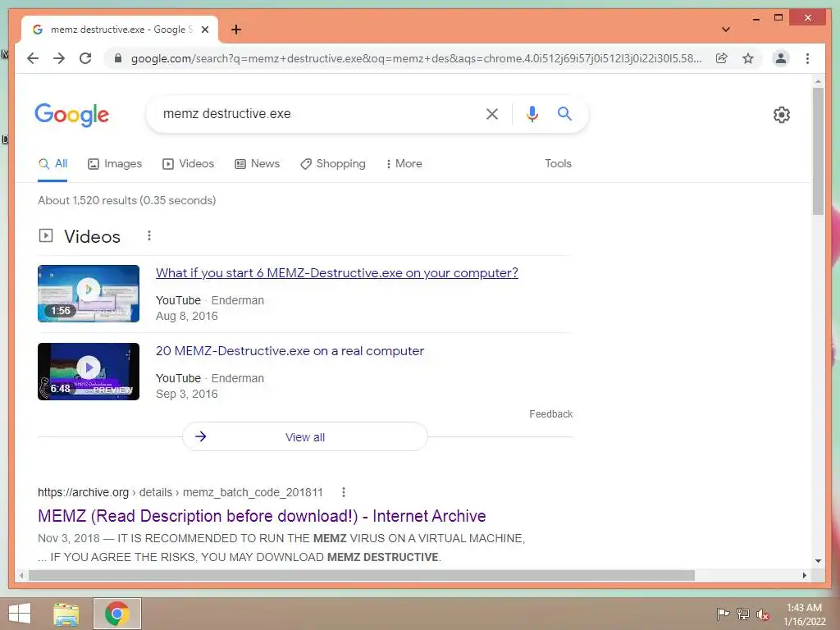840x630 pixels.
Task: Close the memz destructive.exe tab
Action: coord(204,30)
